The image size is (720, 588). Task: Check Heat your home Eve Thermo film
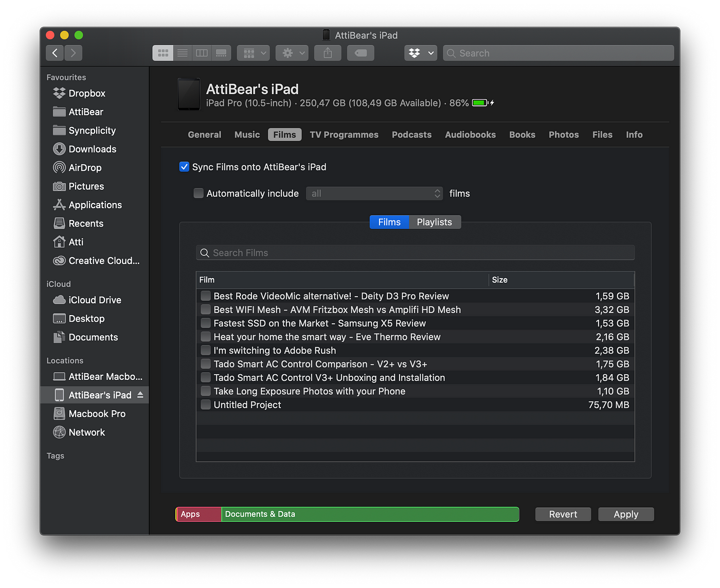coord(206,337)
